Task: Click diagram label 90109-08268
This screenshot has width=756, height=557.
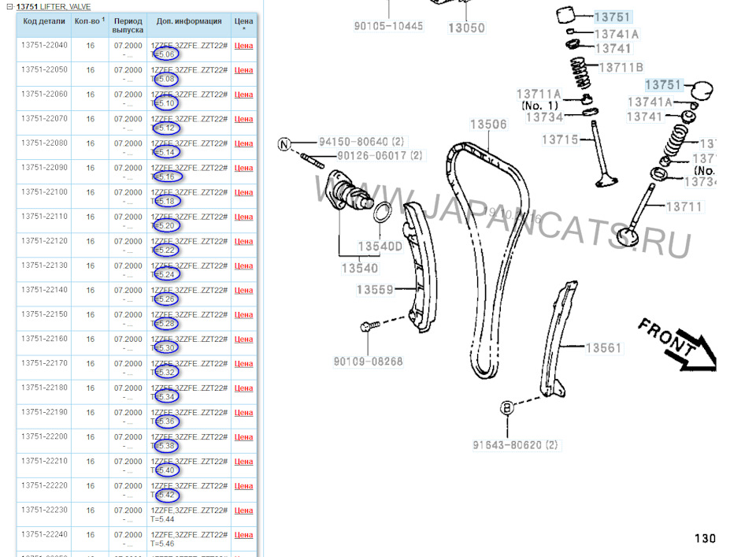Action: coord(368,361)
